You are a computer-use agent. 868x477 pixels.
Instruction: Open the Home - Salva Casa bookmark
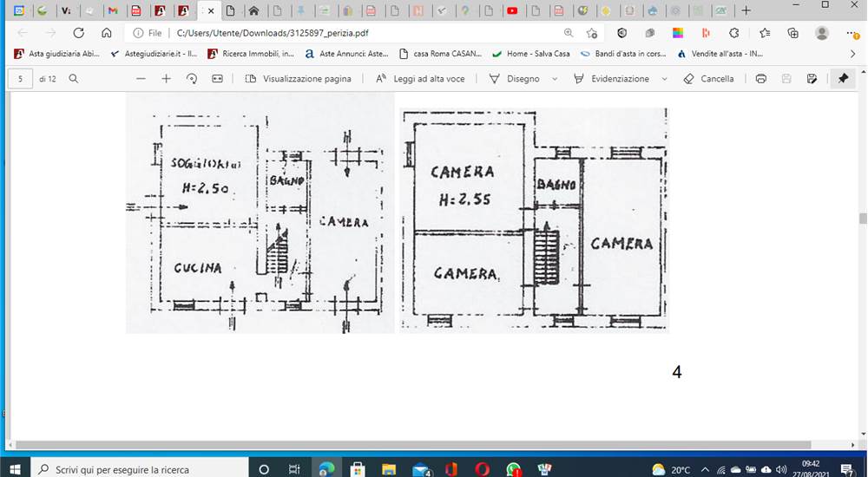click(x=531, y=54)
